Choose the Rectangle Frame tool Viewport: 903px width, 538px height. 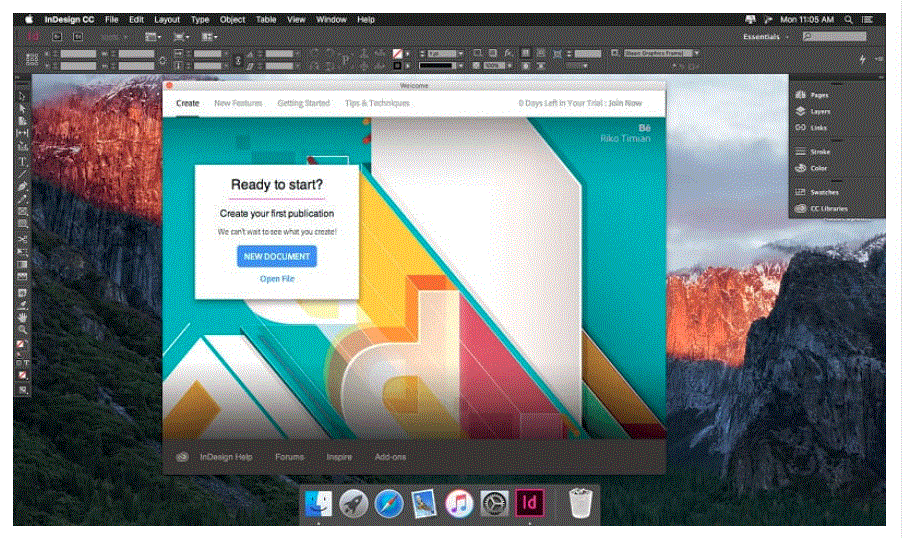tap(22, 211)
